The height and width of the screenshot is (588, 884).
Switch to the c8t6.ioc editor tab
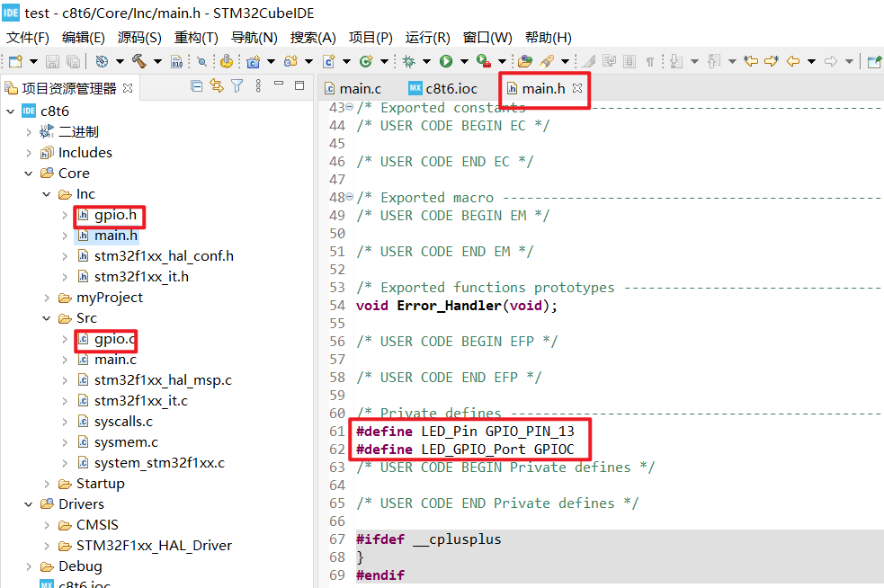443,88
